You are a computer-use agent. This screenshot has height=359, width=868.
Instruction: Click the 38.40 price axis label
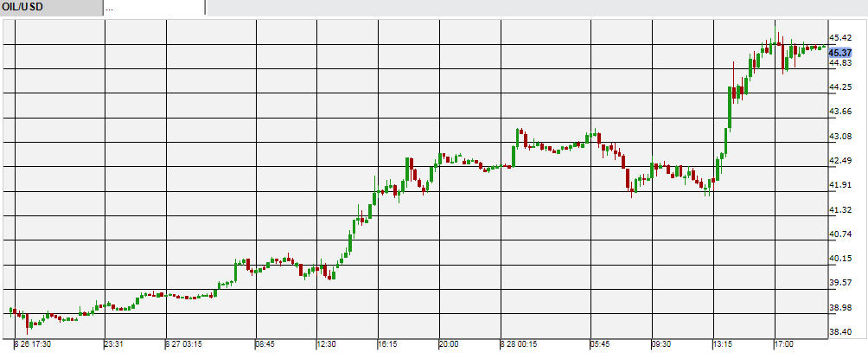841,332
